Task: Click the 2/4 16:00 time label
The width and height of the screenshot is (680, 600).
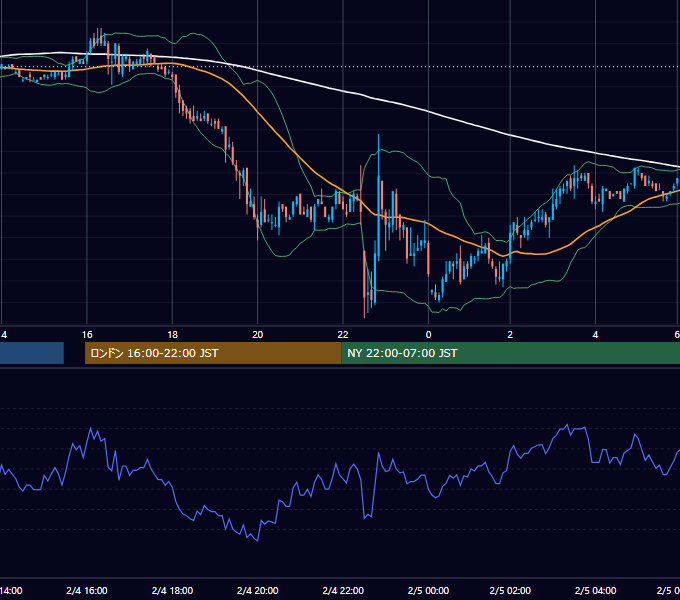Action: coord(87,590)
